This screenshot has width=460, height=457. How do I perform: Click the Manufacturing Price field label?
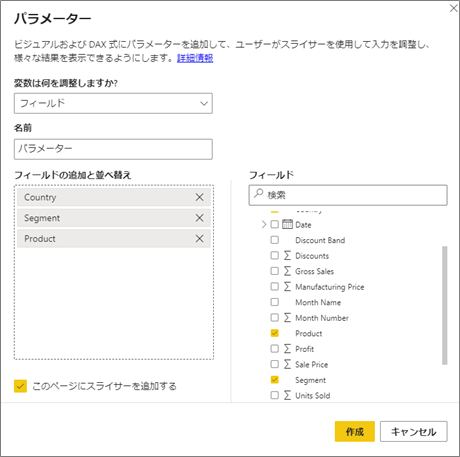(330, 287)
